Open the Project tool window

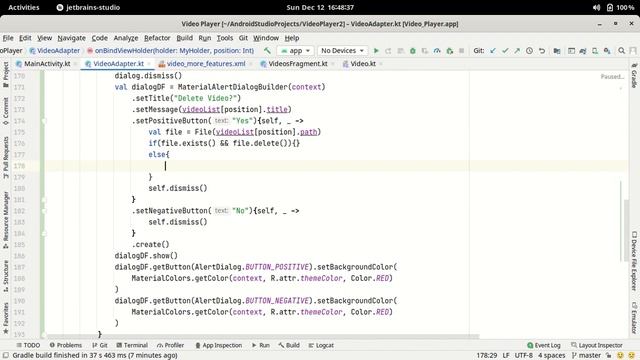6,75
